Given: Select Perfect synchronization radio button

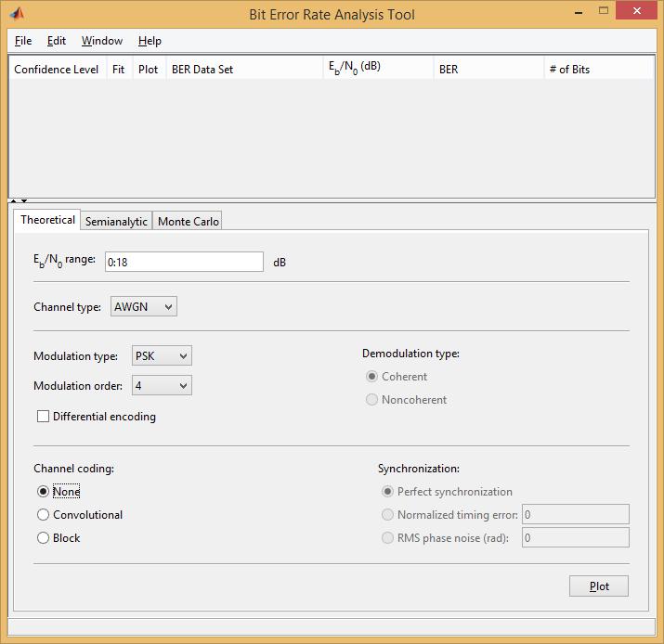Looking at the screenshot, I should (x=387, y=491).
